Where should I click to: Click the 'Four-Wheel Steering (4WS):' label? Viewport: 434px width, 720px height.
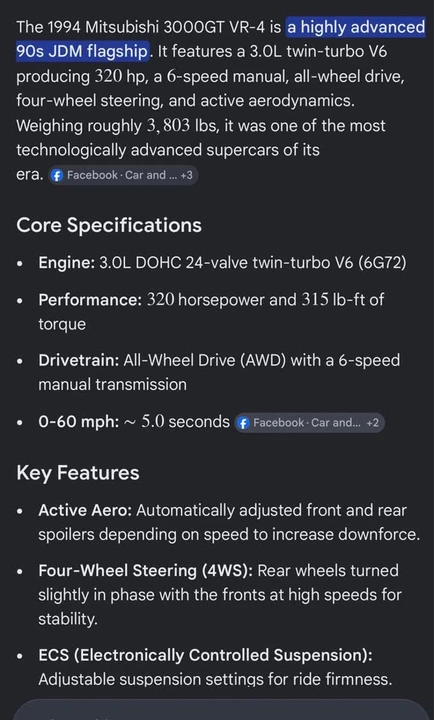[145, 571]
